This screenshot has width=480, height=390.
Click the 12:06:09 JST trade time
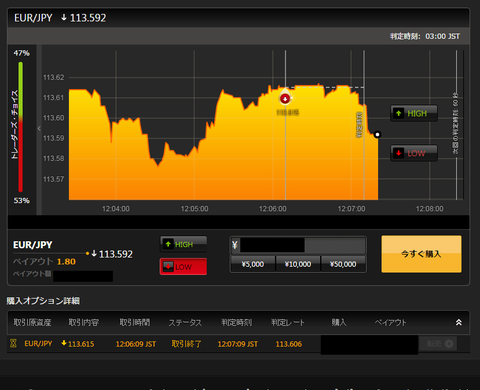[136, 344]
